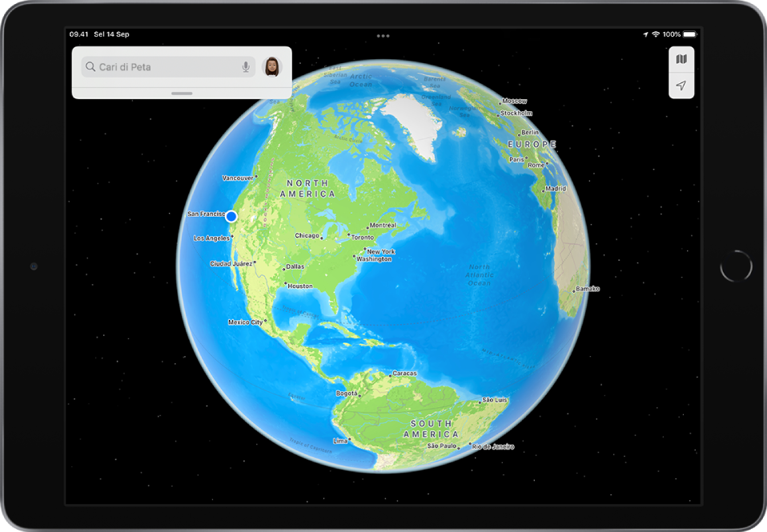The height and width of the screenshot is (532, 767).
Task: Expand the search card grabber handle
Action: point(182,93)
